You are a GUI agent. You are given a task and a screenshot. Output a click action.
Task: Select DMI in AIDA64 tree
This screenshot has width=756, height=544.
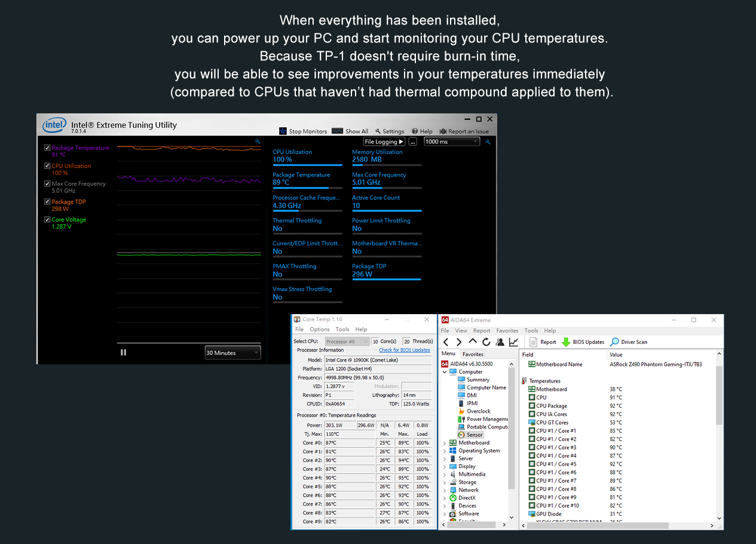pos(467,395)
